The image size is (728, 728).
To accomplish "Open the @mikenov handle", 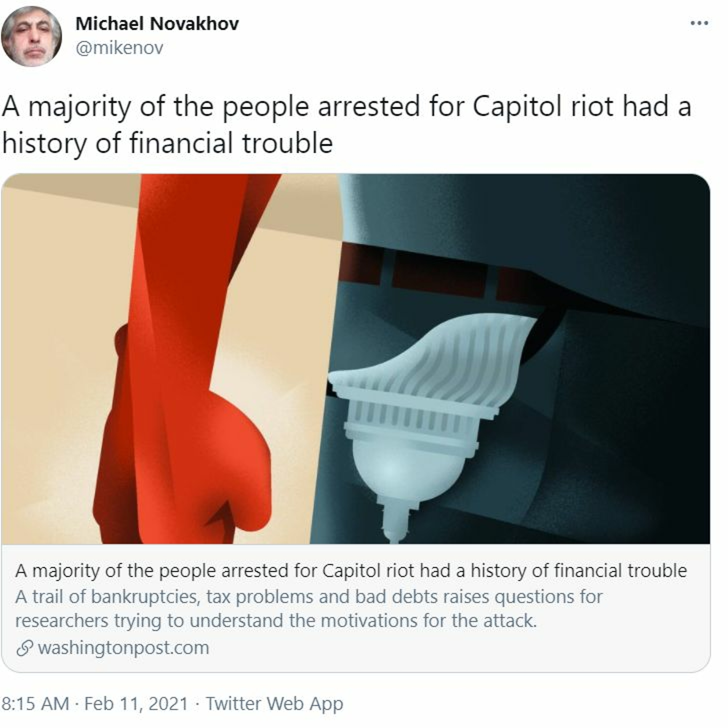I will [x=119, y=48].
